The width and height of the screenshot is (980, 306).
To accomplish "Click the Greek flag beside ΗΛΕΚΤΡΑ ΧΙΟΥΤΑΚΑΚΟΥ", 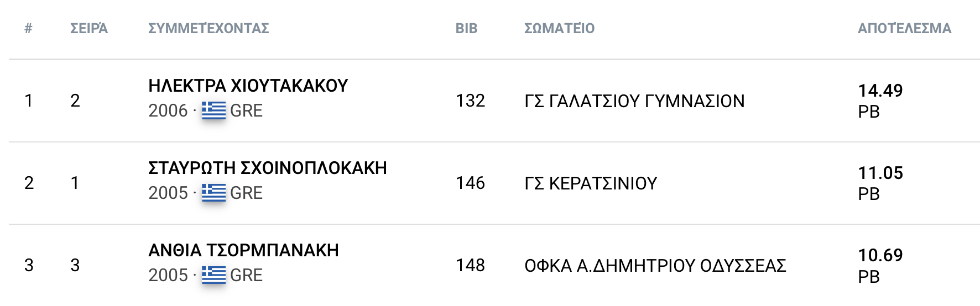I will [x=213, y=110].
